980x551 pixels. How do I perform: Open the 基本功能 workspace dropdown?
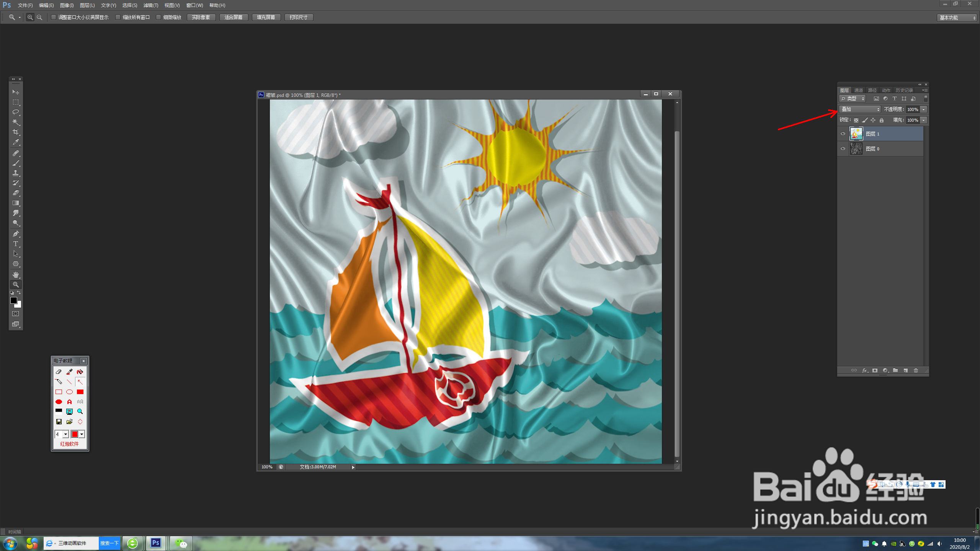pos(957,18)
